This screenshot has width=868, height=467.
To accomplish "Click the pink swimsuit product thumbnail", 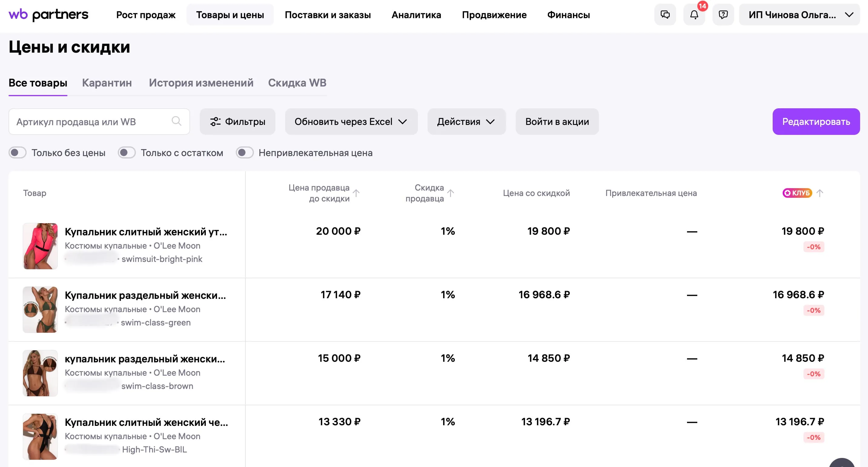I will point(40,246).
